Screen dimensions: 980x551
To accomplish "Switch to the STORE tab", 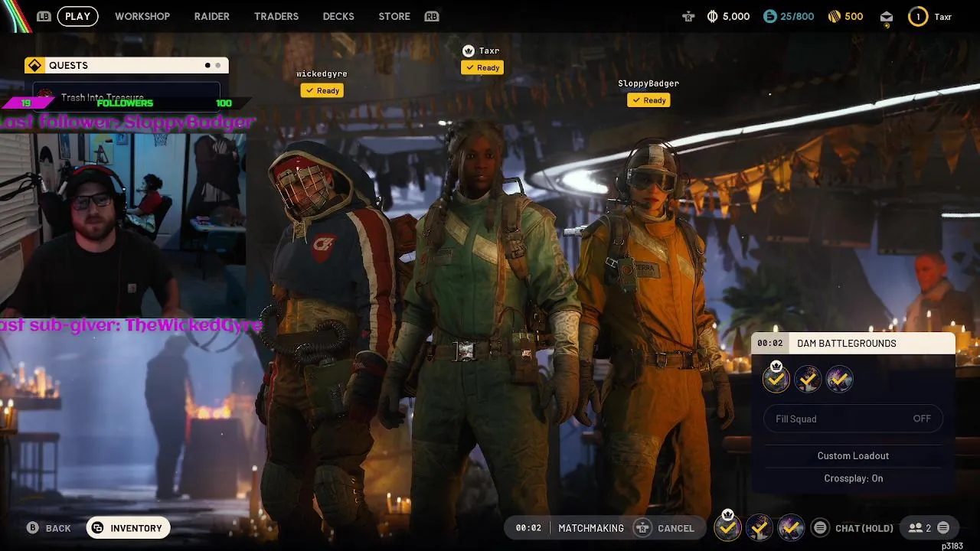I will (394, 16).
